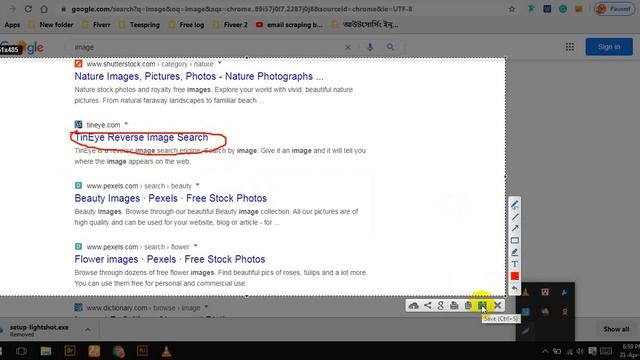Open the Google apps grid
Screen dimensions: 640x360
click(x=570, y=47)
